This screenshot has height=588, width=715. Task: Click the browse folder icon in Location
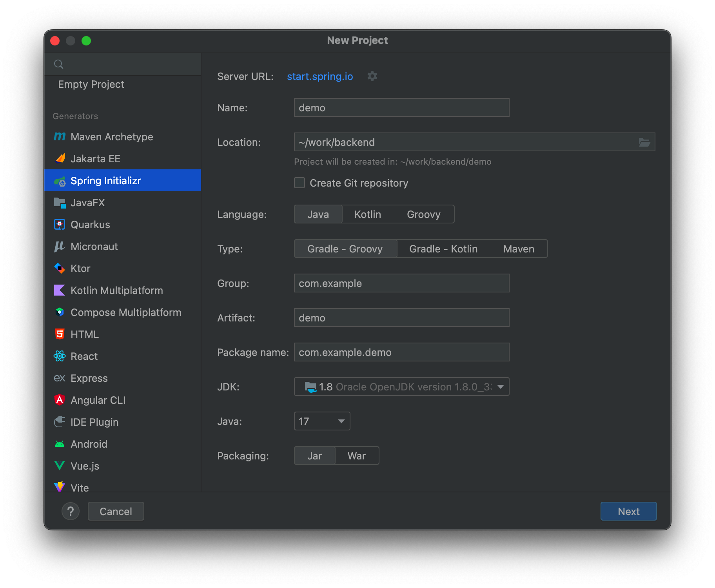point(644,142)
